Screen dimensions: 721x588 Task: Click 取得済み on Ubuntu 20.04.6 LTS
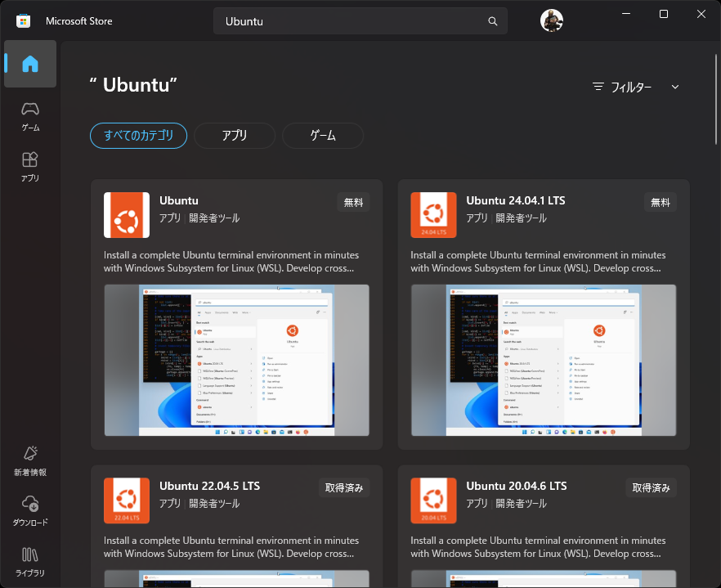pyautogui.click(x=651, y=488)
